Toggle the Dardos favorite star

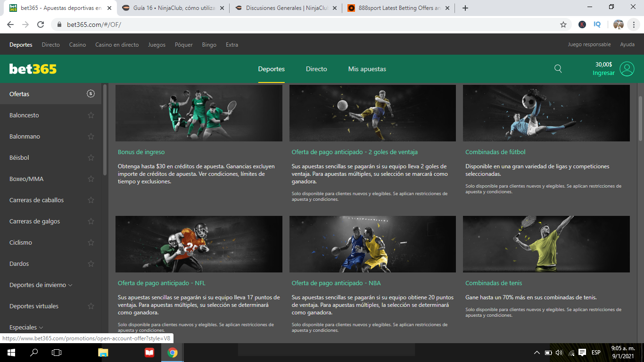(x=91, y=263)
